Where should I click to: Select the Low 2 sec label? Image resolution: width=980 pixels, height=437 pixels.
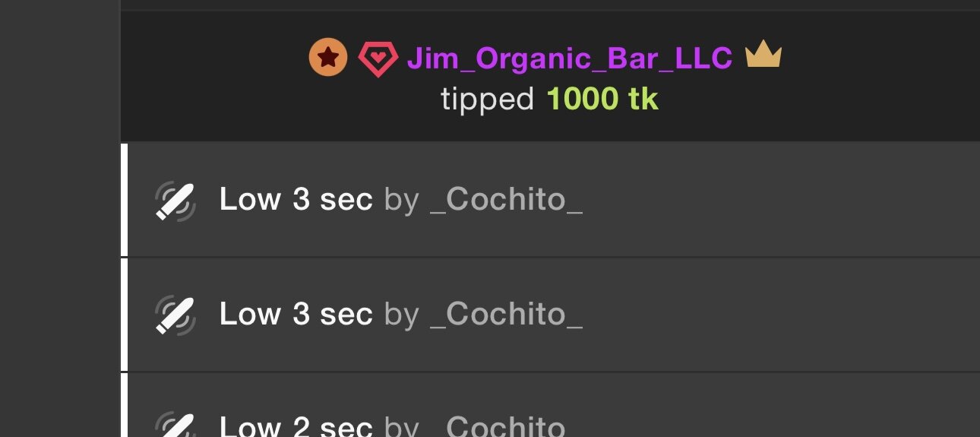296,426
